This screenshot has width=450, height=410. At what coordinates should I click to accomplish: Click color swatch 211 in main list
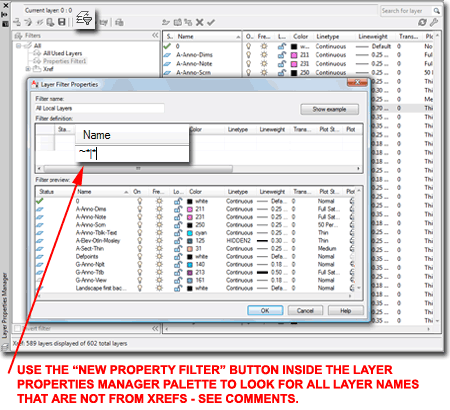(294, 55)
